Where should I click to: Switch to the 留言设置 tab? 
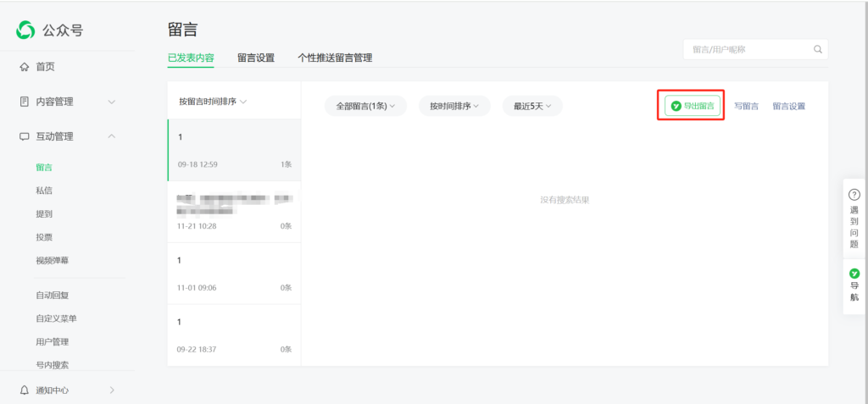point(255,58)
